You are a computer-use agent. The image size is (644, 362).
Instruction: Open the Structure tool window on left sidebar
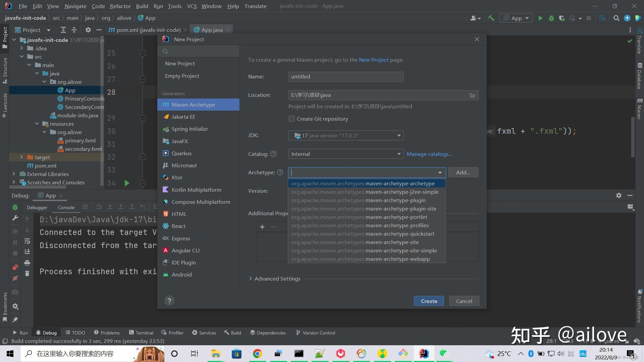click(x=5, y=70)
